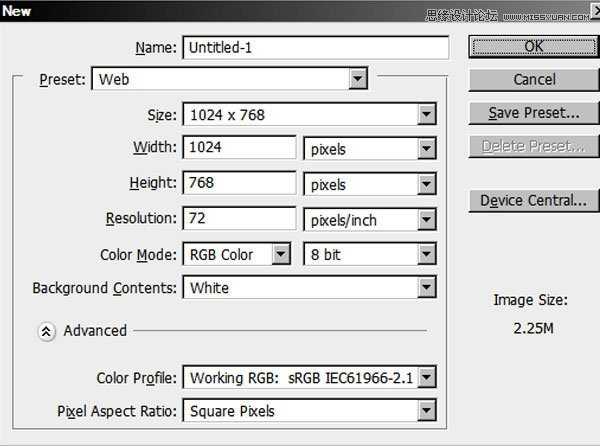Click the Background Contents label
Image resolution: width=600 pixels, height=447 pixels.
pos(104,288)
